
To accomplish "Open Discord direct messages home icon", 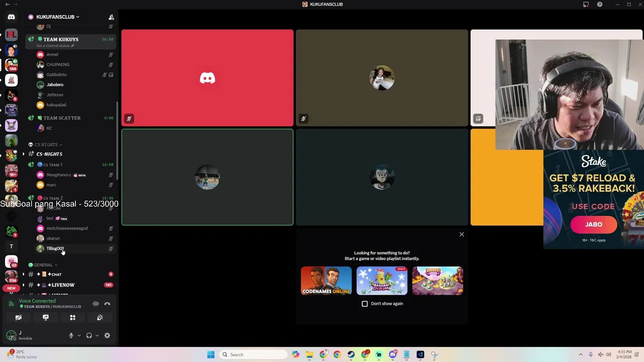I will pos(11,17).
